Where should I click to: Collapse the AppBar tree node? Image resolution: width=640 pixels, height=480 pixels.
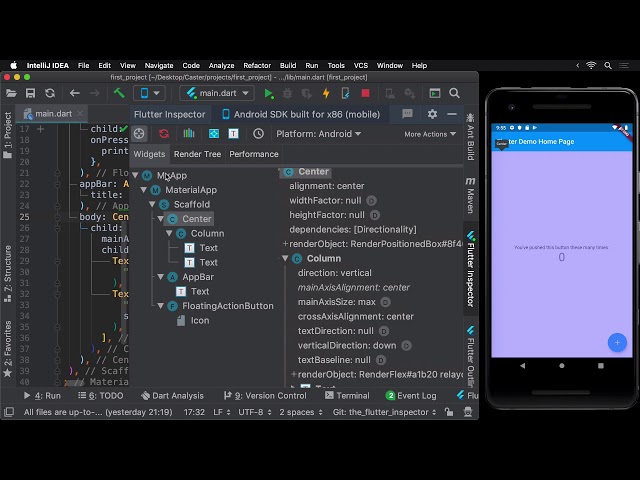[x=161, y=277]
